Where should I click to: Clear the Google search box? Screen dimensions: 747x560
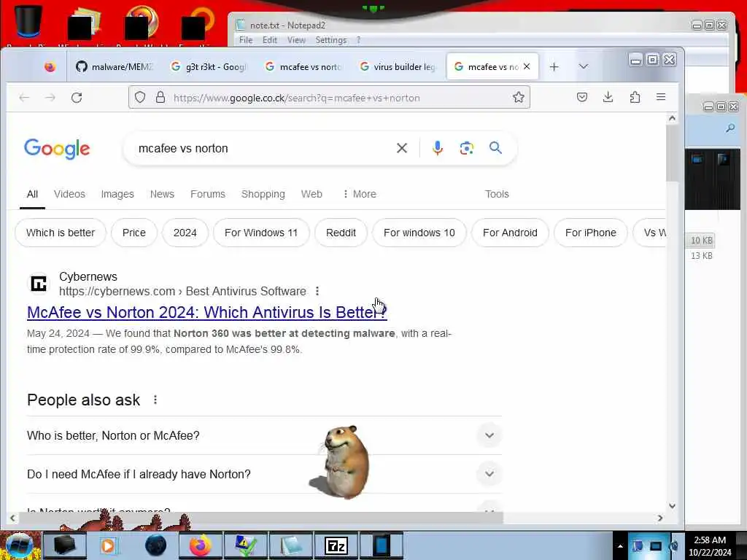tap(402, 148)
